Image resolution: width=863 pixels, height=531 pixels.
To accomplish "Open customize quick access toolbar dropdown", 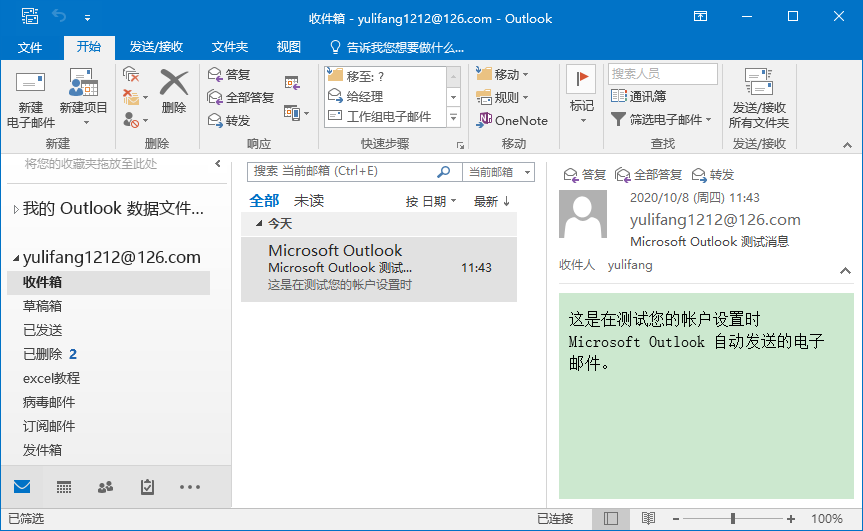I will click(87, 18).
